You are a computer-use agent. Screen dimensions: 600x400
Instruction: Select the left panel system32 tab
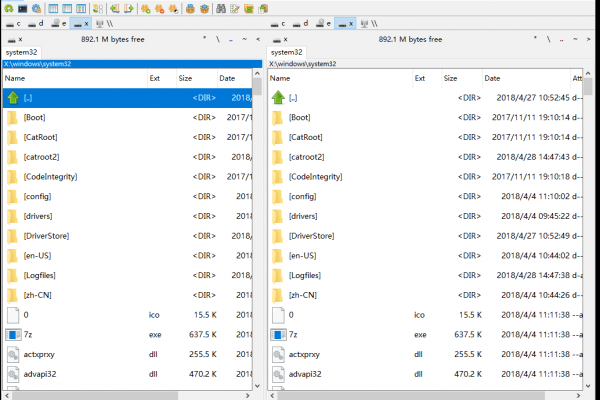click(22, 52)
